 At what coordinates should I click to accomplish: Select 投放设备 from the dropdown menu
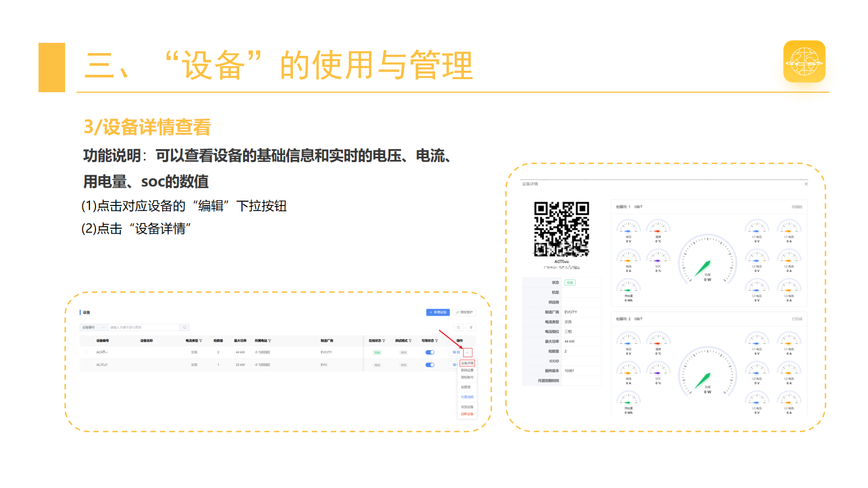click(x=467, y=407)
